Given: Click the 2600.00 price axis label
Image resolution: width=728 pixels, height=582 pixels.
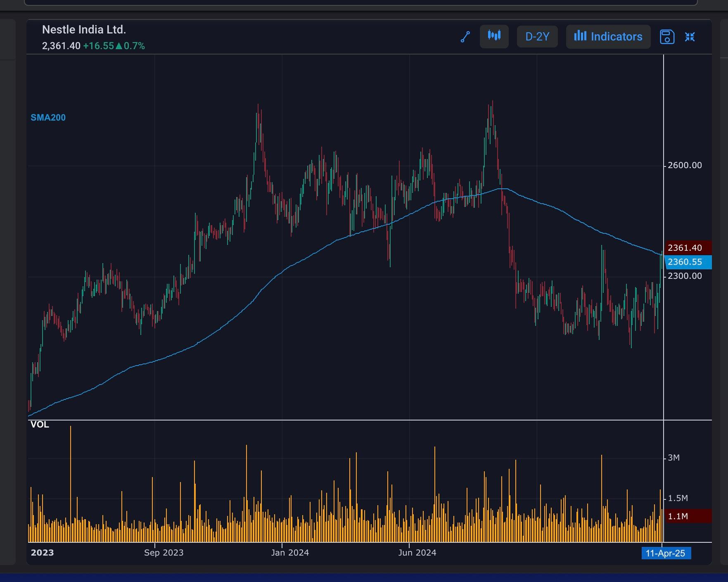Looking at the screenshot, I should 685,165.
